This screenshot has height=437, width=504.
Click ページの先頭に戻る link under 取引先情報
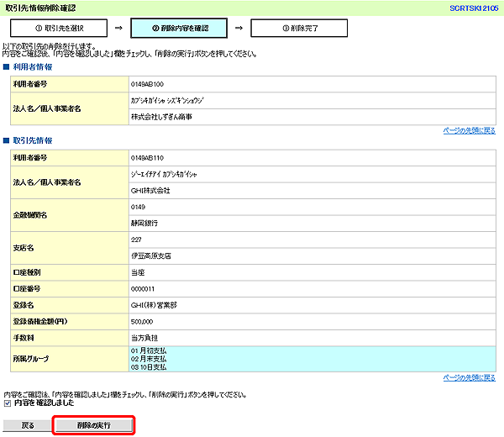tap(469, 378)
